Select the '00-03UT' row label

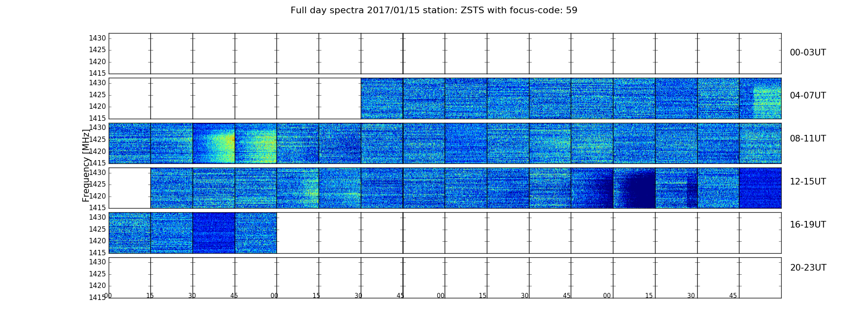coord(808,53)
